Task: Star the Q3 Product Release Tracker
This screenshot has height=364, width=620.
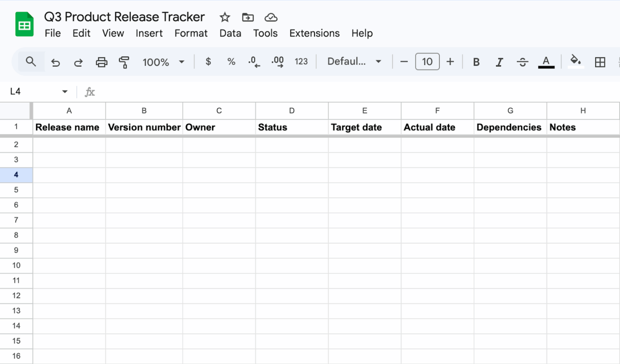Action: pos(225,17)
